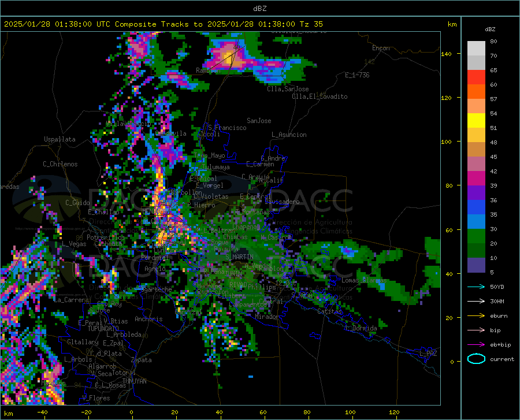Screen dimensions: 520x420
Task: Click the 'eburn' legend label
Action: coord(499,315)
